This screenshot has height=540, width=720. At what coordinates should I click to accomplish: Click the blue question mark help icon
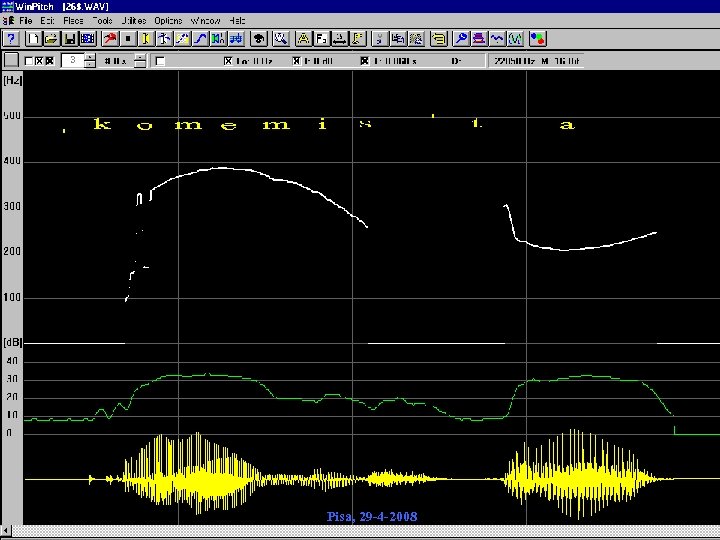[x=11, y=39]
